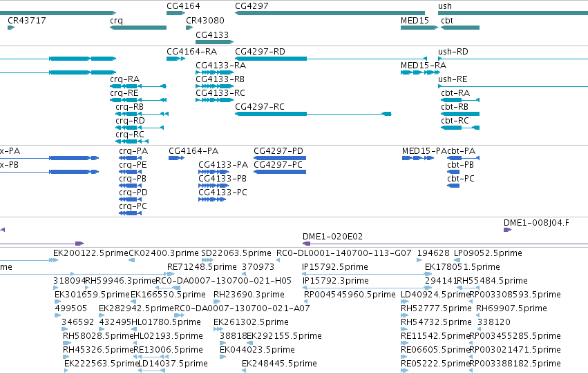The height and width of the screenshot is (374, 588).
Task: Select the crq-RA transcript label
Action: click(x=125, y=79)
